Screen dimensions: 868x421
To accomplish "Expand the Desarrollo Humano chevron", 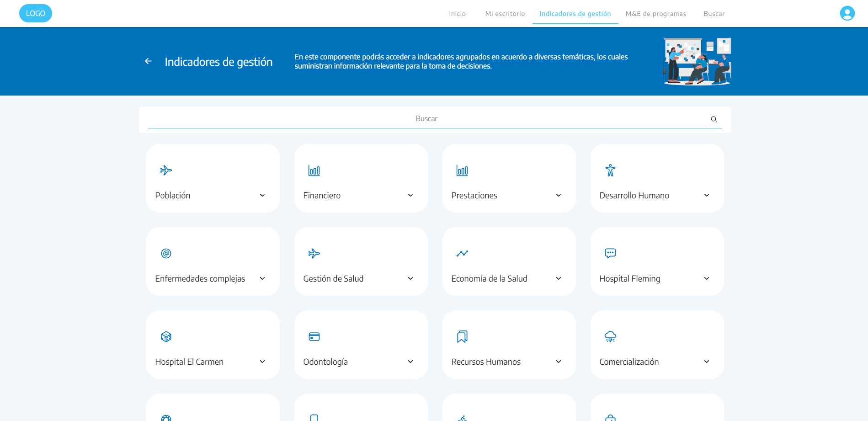I will coord(707,195).
